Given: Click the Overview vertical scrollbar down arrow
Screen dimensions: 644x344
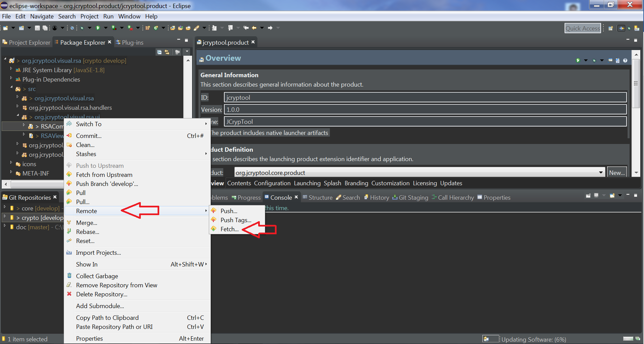Looking at the screenshot, I should [x=636, y=173].
